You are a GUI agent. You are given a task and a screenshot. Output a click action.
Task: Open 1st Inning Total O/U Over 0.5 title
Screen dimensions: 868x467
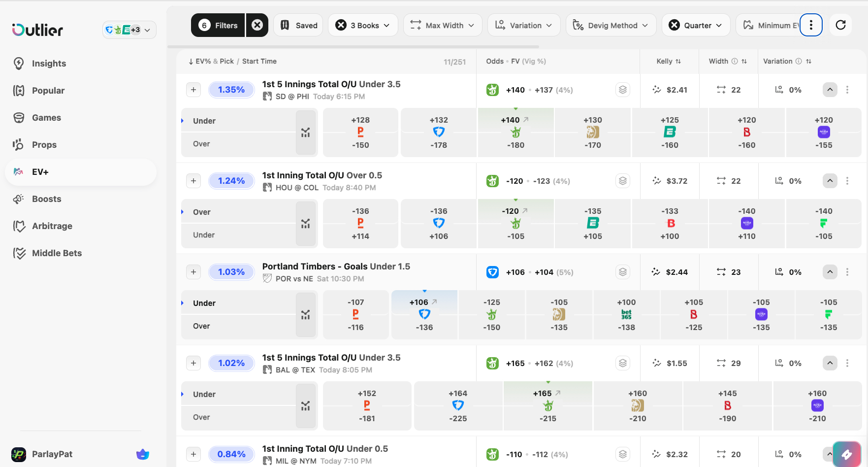(x=322, y=175)
